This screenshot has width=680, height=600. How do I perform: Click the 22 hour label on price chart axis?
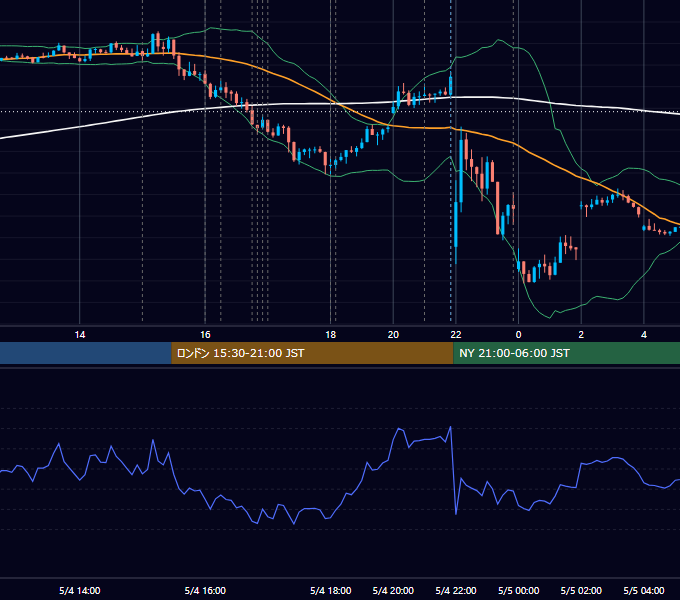pos(456,335)
